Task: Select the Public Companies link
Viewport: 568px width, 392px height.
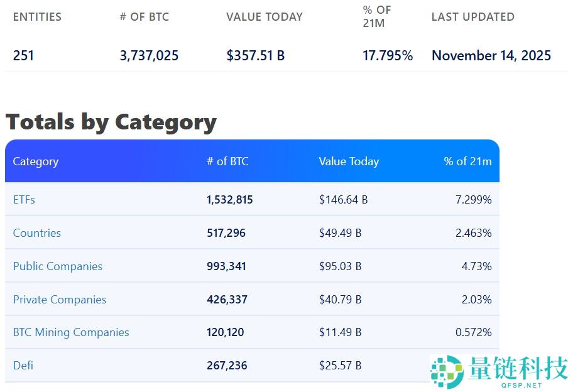Action: click(x=57, y=266)
